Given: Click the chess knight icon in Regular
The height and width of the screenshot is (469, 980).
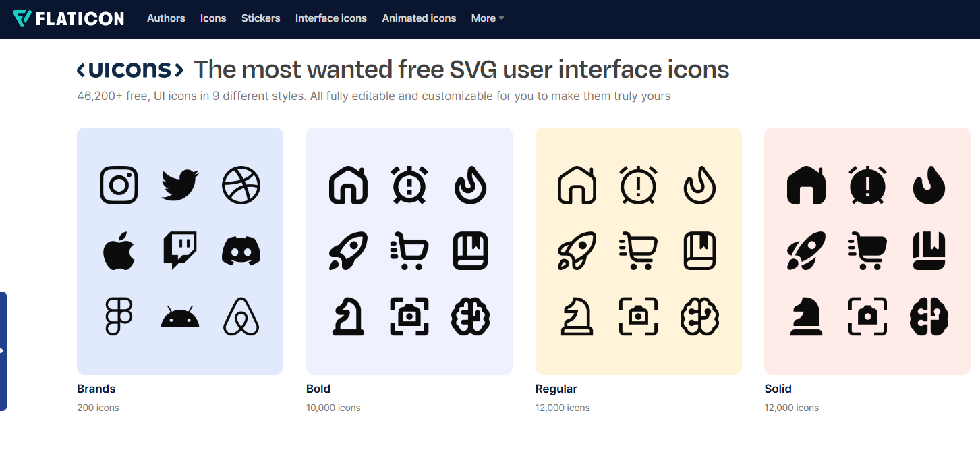Looking at the screenshot, I should (577, 316).
